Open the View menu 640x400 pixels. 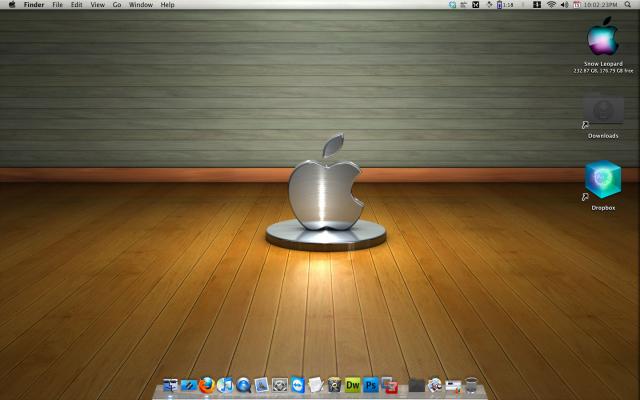pos(98,5)
